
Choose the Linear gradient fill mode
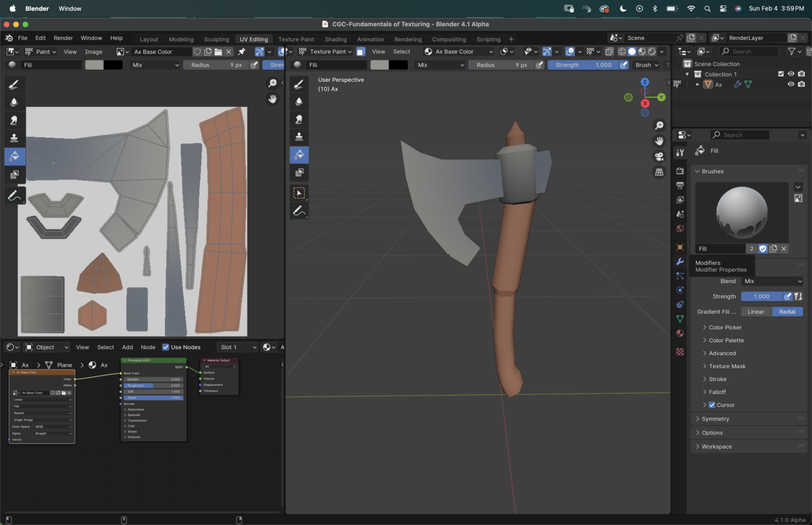pyautogui.click(x=756, y=312)
